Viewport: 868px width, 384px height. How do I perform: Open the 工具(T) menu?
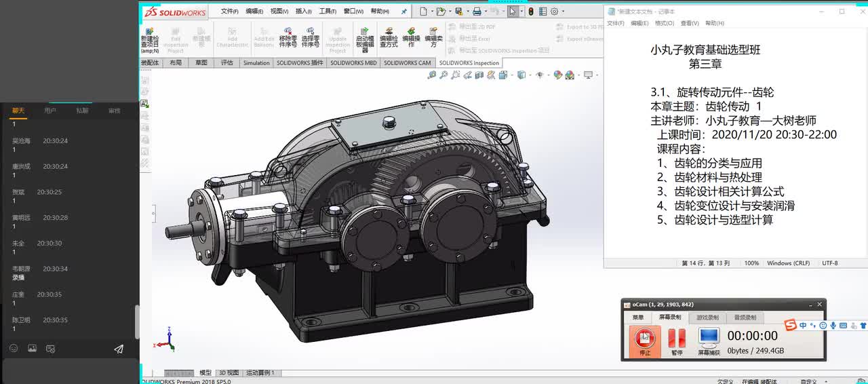(328, 12)
